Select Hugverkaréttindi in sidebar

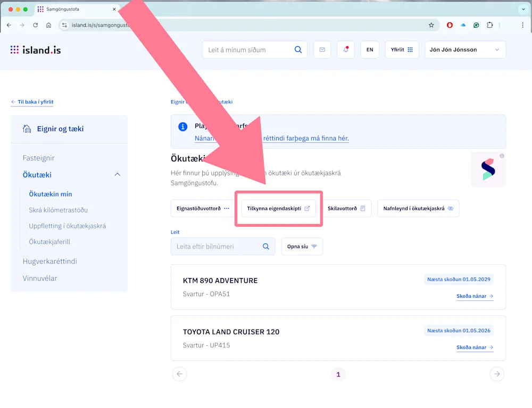tap(50, 261)
